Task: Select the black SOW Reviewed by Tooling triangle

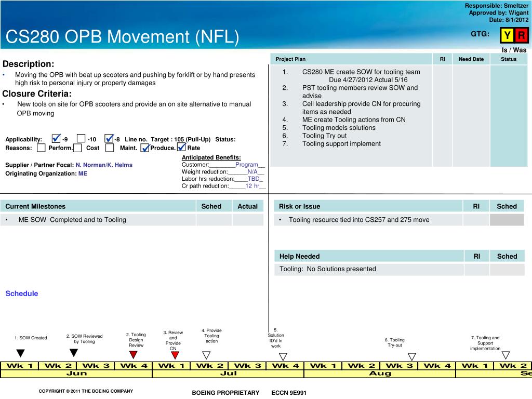Action: click(x=74, y=353)
